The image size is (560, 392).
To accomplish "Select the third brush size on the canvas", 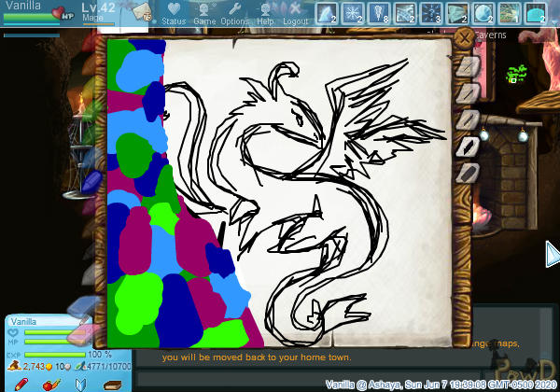I will tap(470, 119).
